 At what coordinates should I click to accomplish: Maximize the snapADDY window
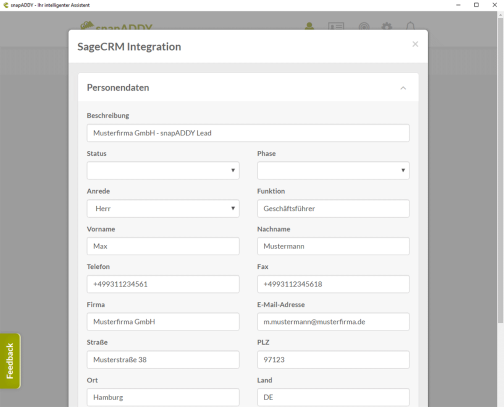pyautogui.click(x=476, y=5)
